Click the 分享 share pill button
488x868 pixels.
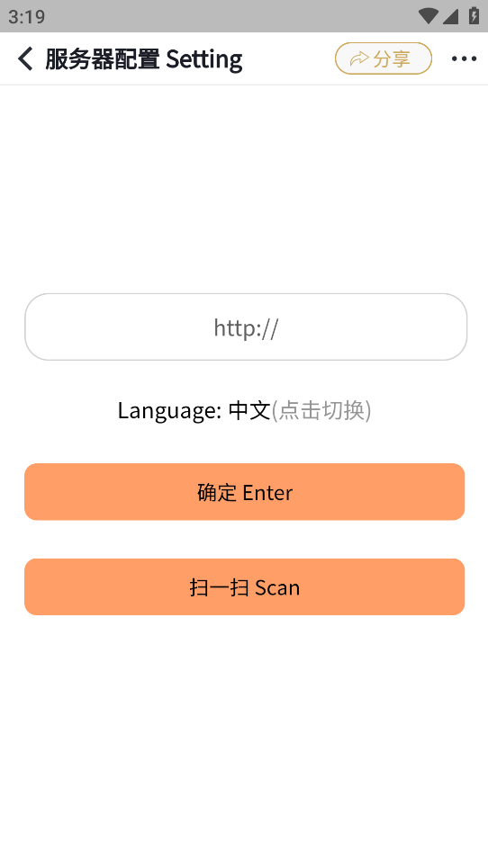tap(384, 58)
